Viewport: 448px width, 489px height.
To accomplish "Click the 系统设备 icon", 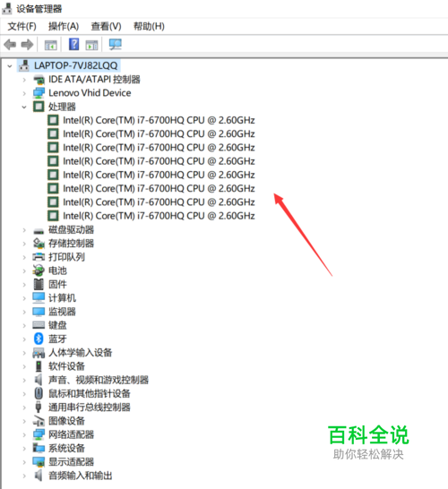I will point(39,448).
